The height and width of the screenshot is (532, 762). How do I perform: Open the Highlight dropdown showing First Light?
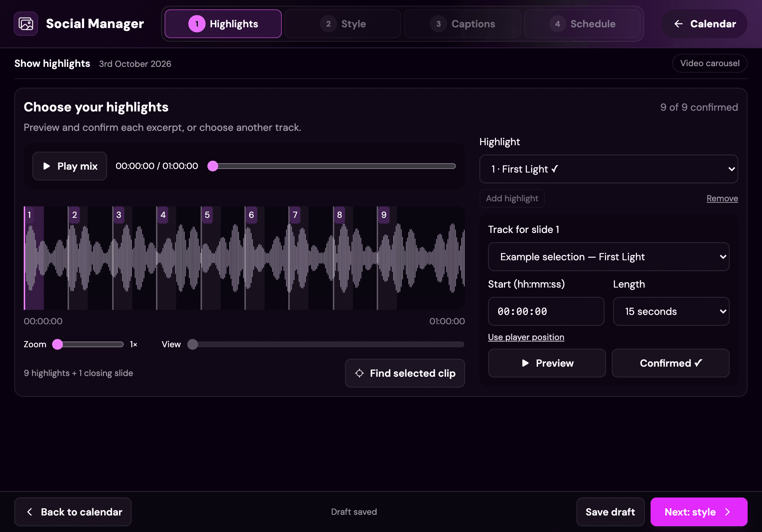[x=609, y=169]
